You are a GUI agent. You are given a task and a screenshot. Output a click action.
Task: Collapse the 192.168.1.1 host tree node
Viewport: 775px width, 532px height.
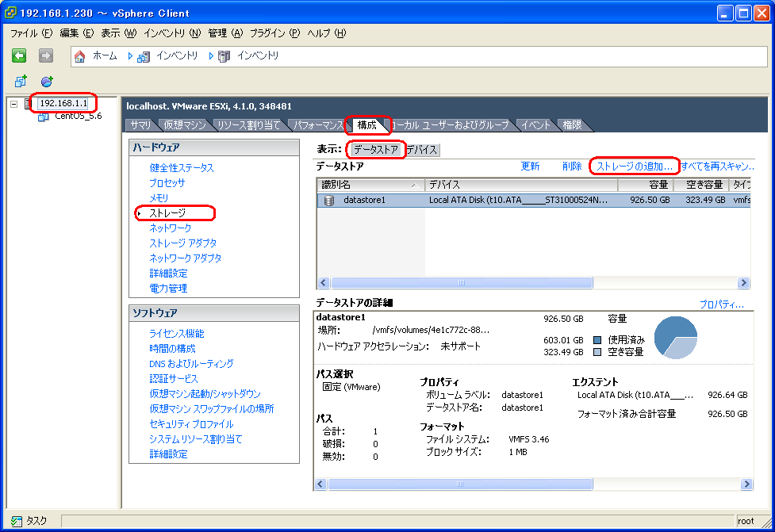pos(14,104)
